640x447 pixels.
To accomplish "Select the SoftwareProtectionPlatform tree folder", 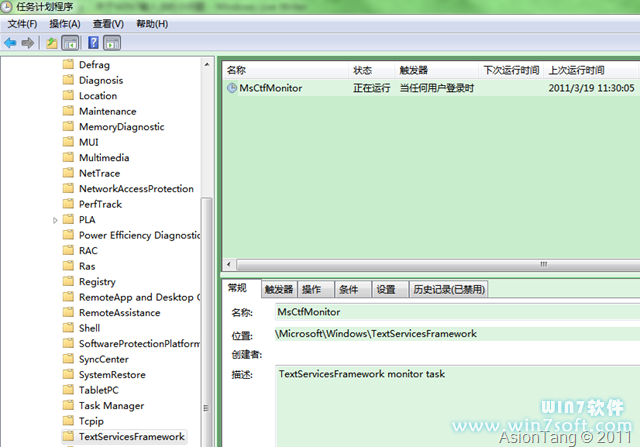I will (x=139, y=344).
